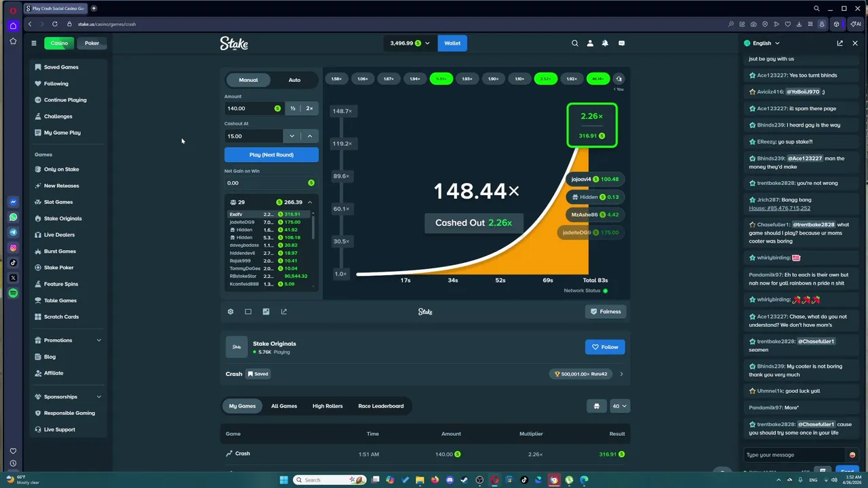Open the 40 rows-per-page dropdown
The image size is (868, 488).
click(620, 406)
